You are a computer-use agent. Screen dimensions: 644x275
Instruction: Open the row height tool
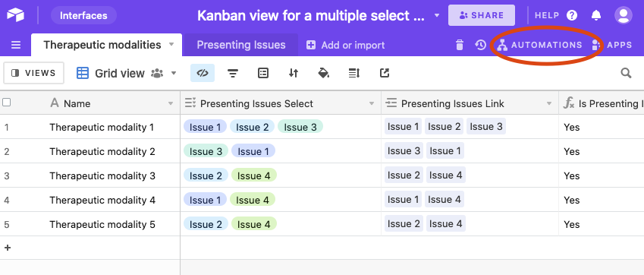point(354,73)
